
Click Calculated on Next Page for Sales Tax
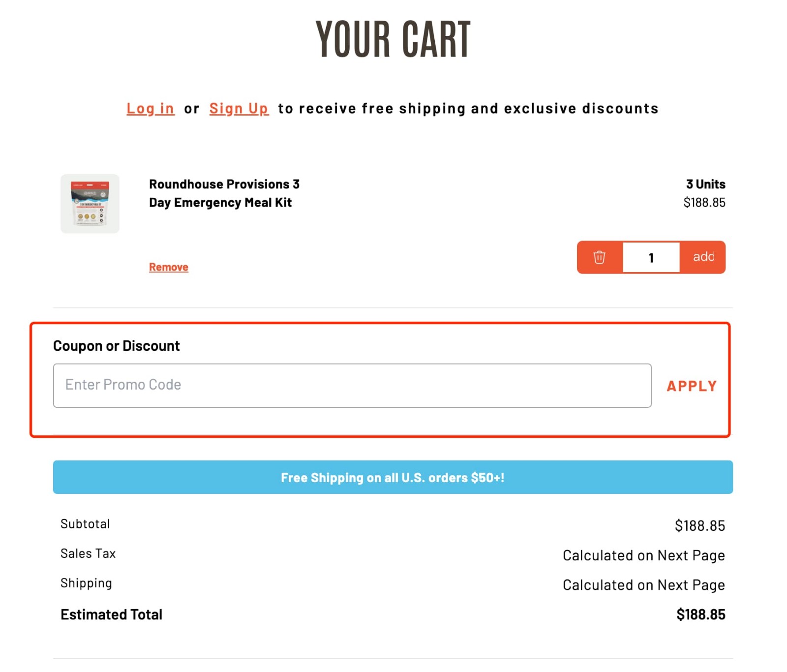pyautogui.click(x=643, y=555)
